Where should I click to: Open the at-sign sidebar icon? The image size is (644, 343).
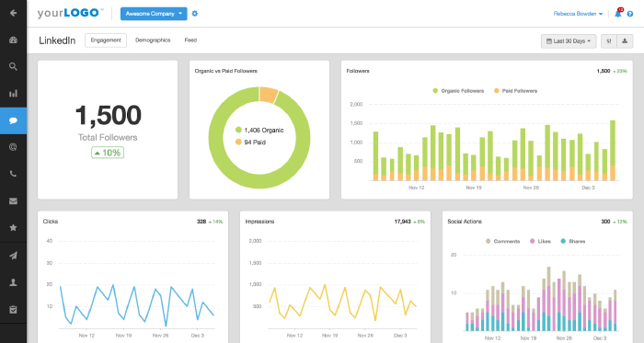point(13,147)
